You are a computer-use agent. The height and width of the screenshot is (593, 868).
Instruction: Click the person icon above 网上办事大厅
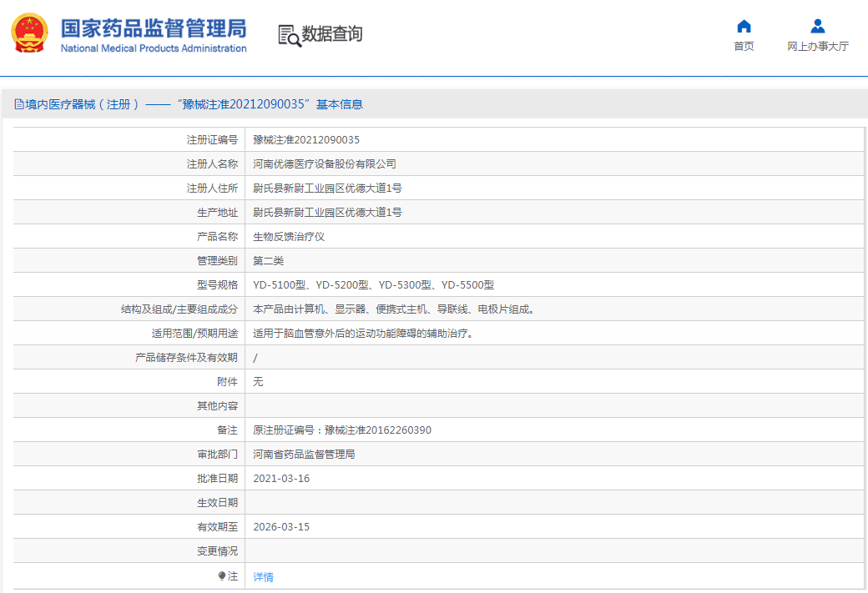[816, 27]
